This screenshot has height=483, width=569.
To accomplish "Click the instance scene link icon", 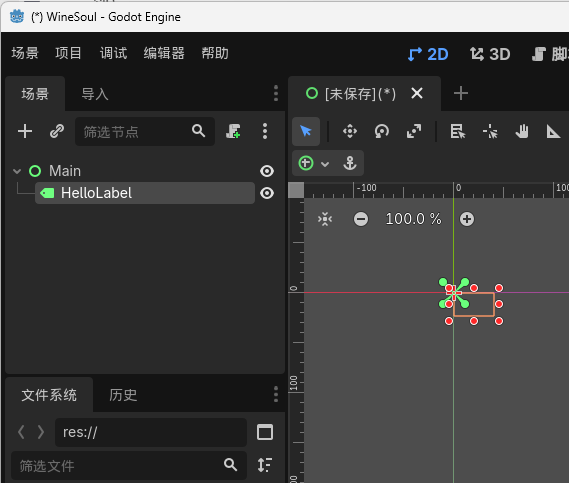I will point(57,131).
